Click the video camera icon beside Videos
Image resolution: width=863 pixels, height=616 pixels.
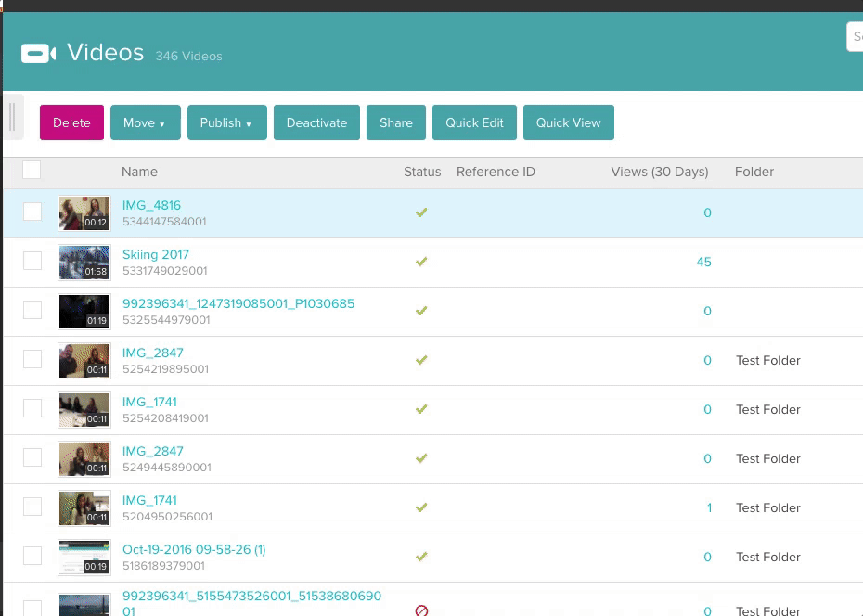tap(38, 53)
